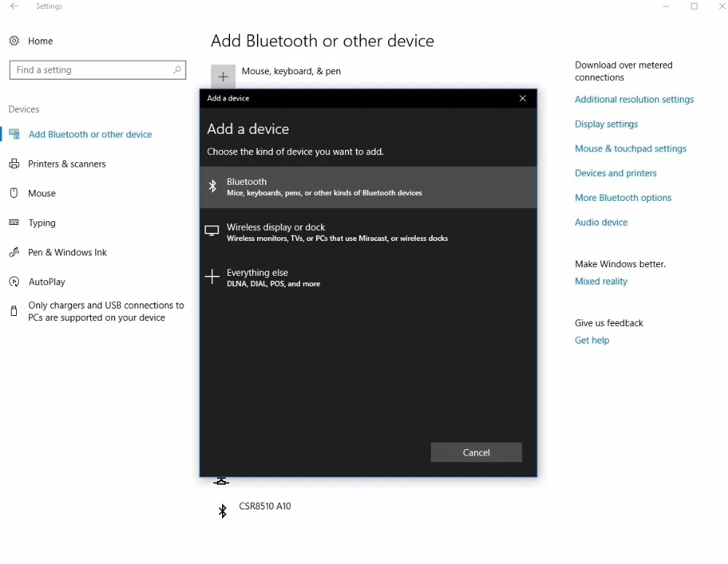Open Display settings link
Viewport: 728px width, 564px height.
click(x=606, y=124)
